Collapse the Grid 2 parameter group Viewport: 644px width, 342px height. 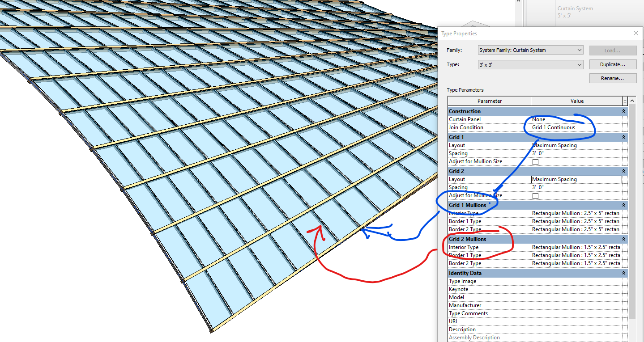[623, 171]
